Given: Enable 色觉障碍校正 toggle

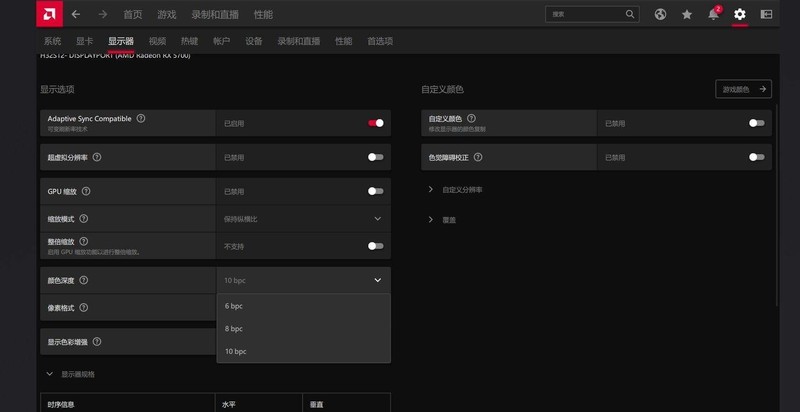Looking at the screenshot, I should [757, 157].
